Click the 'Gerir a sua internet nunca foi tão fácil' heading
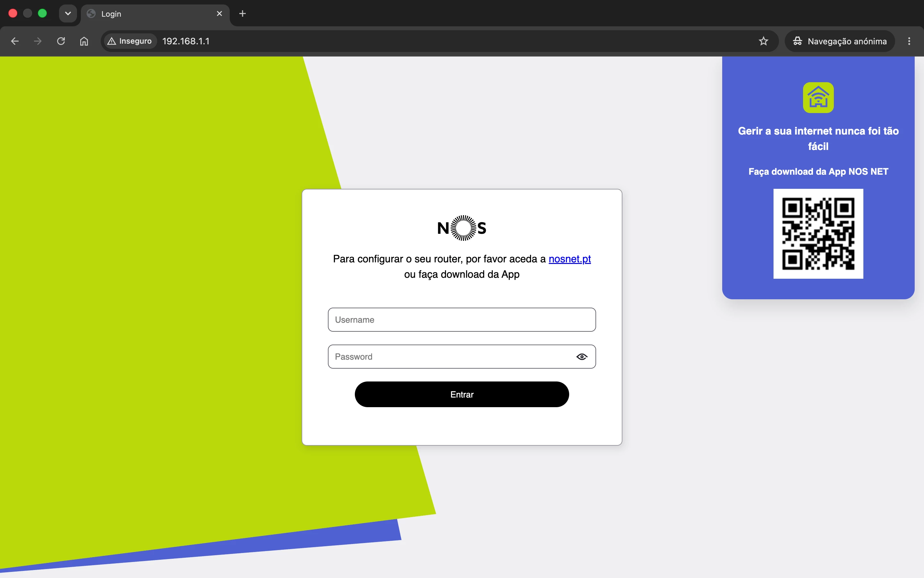Screen dimensions: 924x578 point(818,138)
